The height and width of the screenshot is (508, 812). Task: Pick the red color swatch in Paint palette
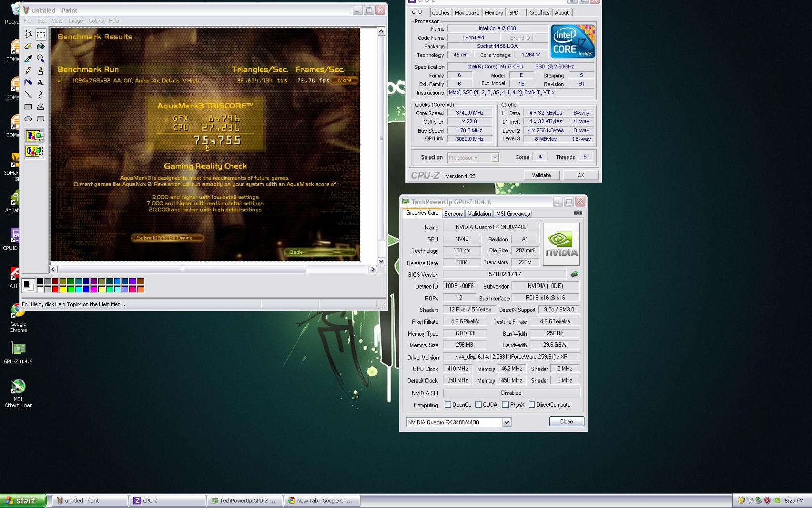coord(55,289)
